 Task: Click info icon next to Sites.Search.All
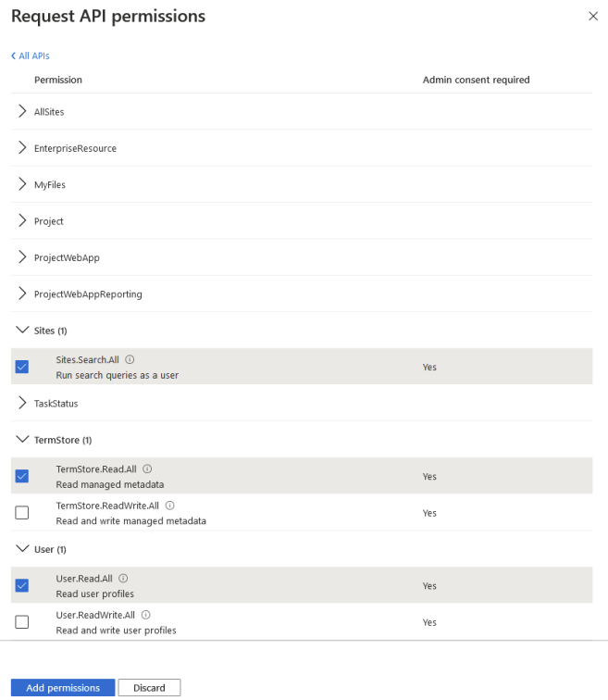[x=130, y=359]
